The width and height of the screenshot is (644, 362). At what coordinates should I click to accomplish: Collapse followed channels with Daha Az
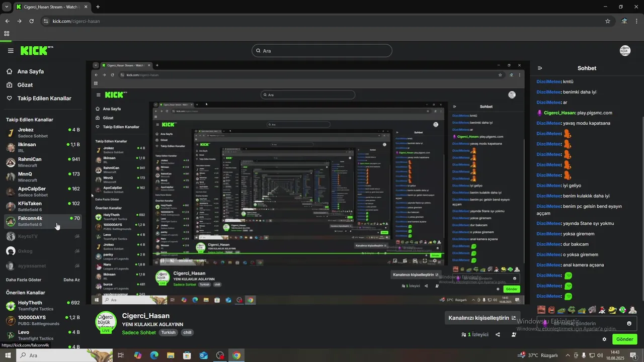pyautogui.click(x=71, y=280)
